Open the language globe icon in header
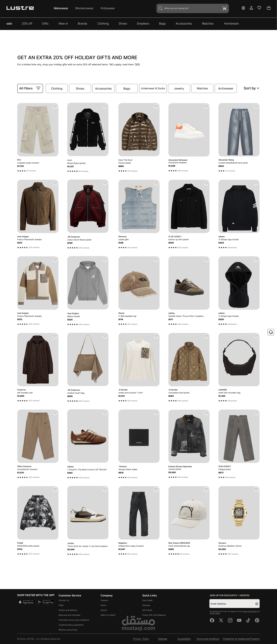The width and height of the screenshot is (277, 644). [243, 8]
